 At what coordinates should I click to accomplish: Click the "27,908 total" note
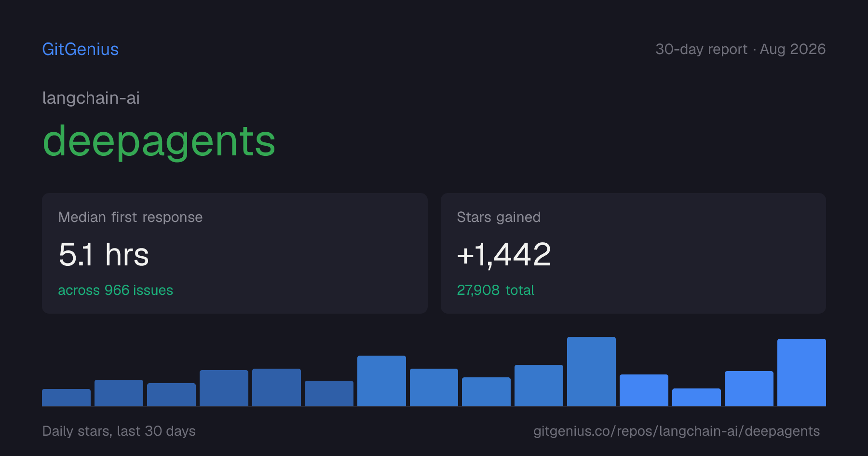pyautogui.click(x=495, y=290)
